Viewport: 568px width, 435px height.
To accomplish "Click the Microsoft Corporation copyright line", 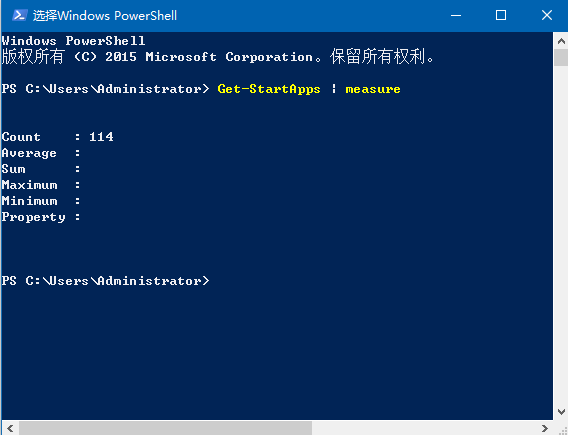I will coord(218,57).
